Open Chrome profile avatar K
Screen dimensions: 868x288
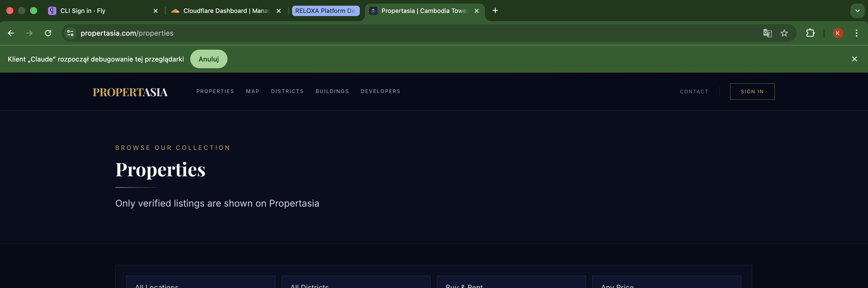838,33
